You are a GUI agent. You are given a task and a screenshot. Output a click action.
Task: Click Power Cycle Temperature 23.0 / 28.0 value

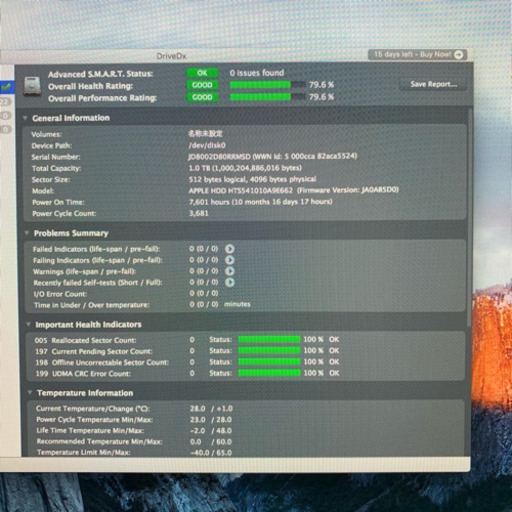pyautogui.click(x=211, y=420)
